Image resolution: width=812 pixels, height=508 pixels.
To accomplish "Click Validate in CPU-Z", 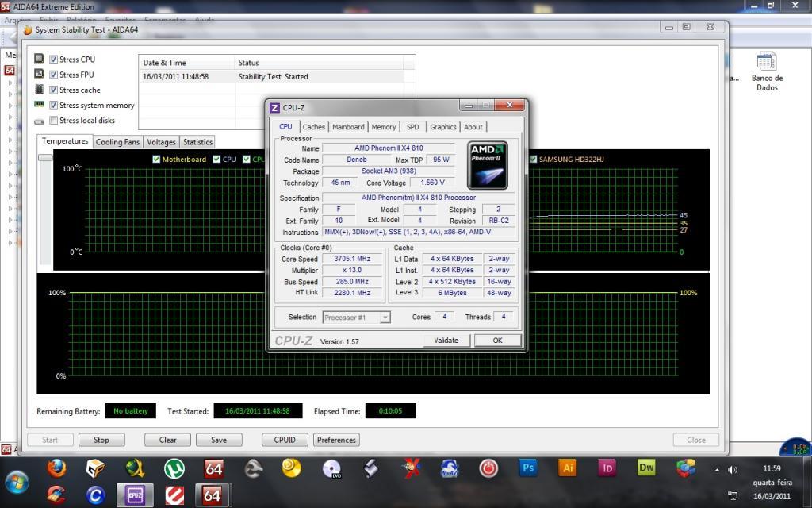I will pyautogui.click(x=446, y=341).
